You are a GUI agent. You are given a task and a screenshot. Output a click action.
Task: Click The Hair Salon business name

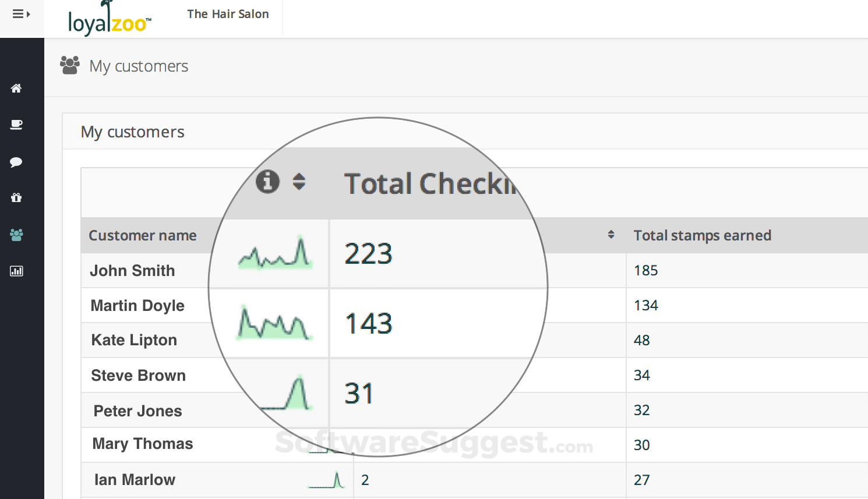[228, 13]
